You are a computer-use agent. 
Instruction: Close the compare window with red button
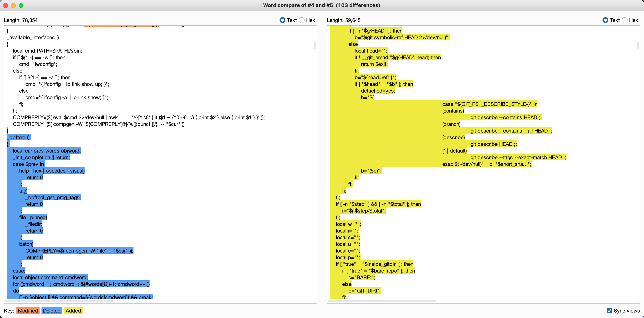point(5,5)
